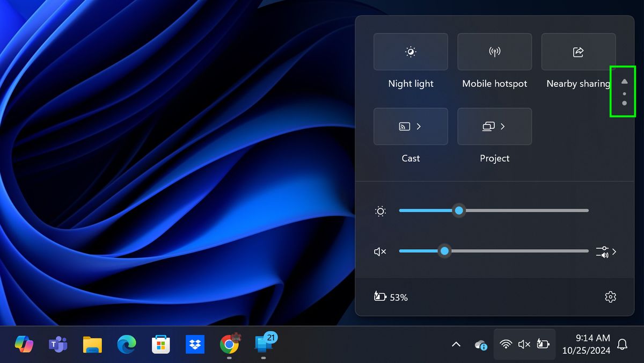Select the Night light quick setting icon

coord(411,52)
